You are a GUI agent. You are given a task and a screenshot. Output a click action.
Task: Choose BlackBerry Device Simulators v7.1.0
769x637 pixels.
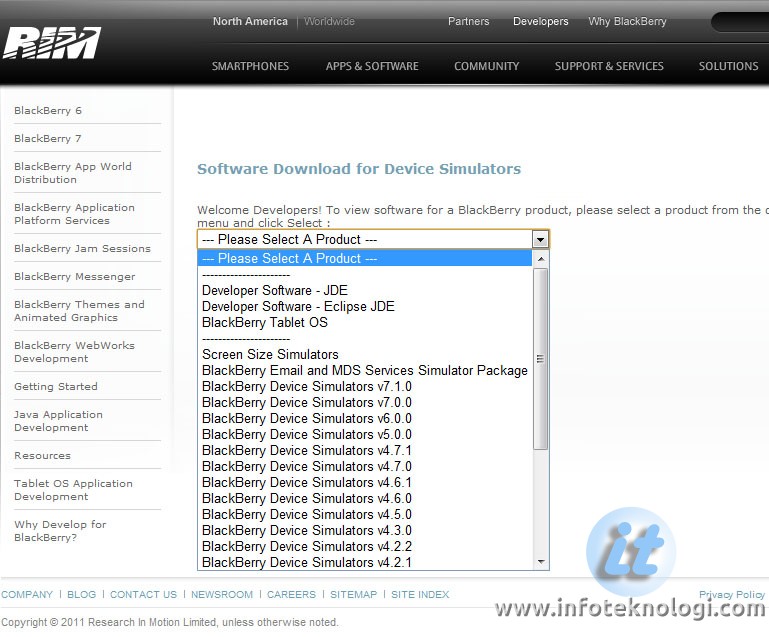(x=365, y=386)
